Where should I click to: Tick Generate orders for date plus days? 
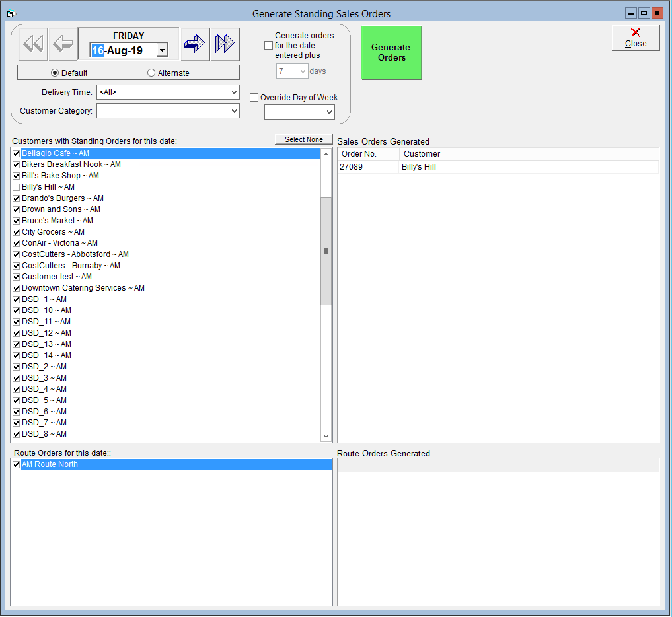point(269,46)
